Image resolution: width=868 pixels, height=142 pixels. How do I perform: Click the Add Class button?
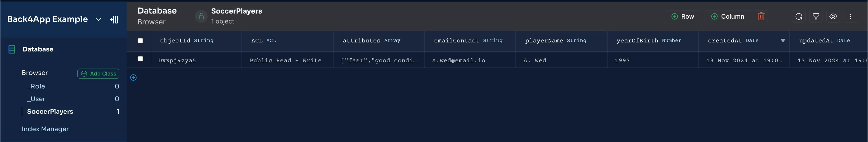tap(98, 74)
